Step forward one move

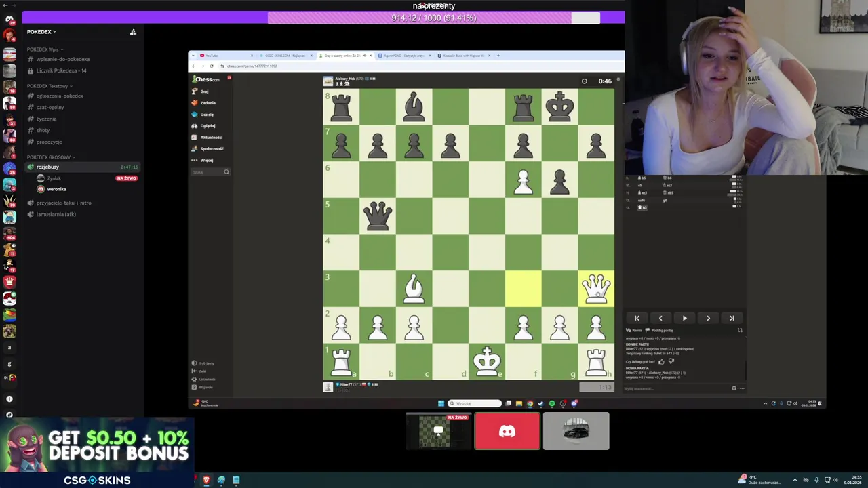pyautogui.click(x=708, y=318)
